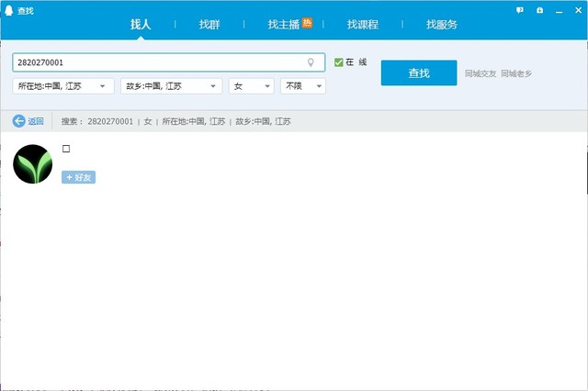Close the find window

click(x=577, y=10)
